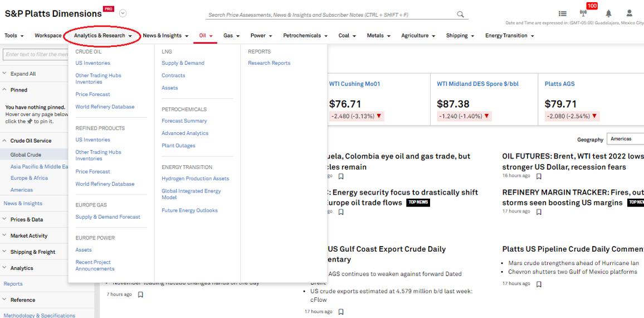Bookmark the Energy security focus article
Screen dimensions: 644x318
click(x=341, y=212)
